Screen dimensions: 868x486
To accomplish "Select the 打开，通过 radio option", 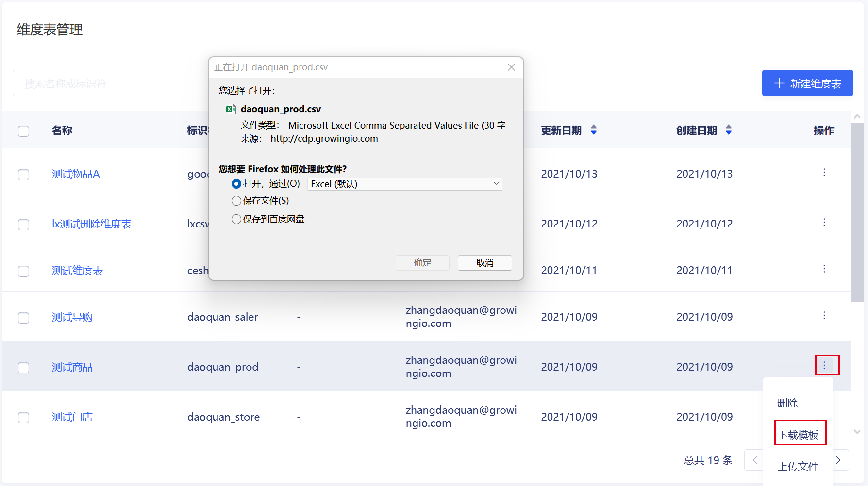I will [236, 184].
